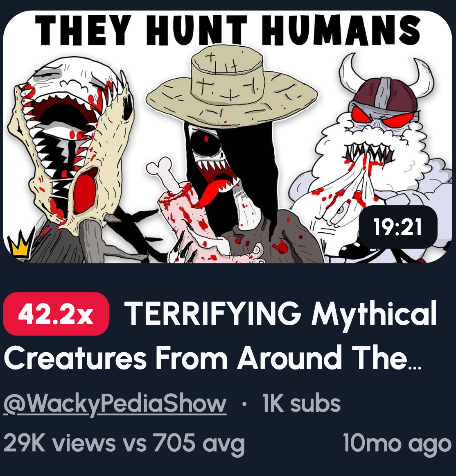Screen dimensions: 456x476
Task: Open the TERRIFYING Mythical Creatures video title
Action: pos(220,336)
